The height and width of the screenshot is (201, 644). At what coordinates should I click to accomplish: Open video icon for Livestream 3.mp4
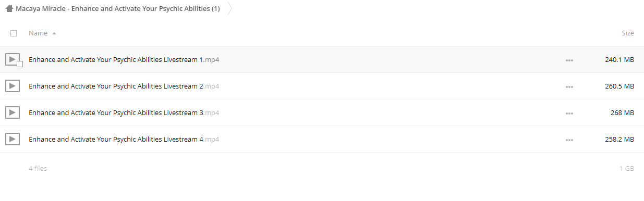tap(13, 112)
